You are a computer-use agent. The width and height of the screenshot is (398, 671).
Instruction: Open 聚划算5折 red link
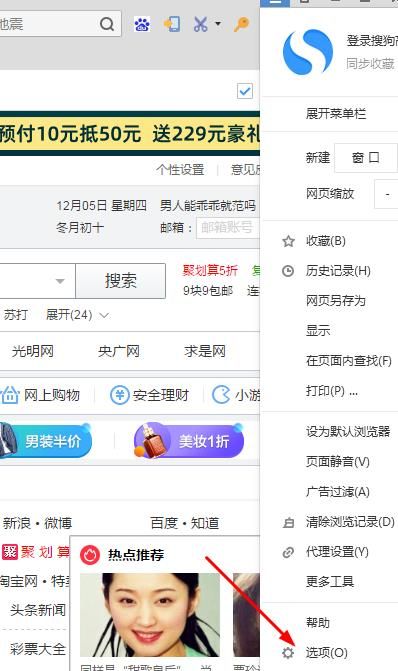point(210,270)
